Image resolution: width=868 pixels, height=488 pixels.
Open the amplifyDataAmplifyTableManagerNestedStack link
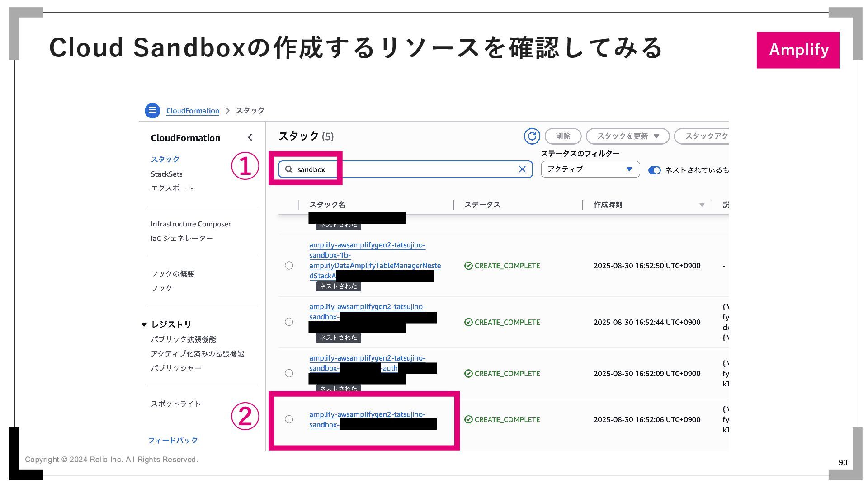tap(375, 260)
